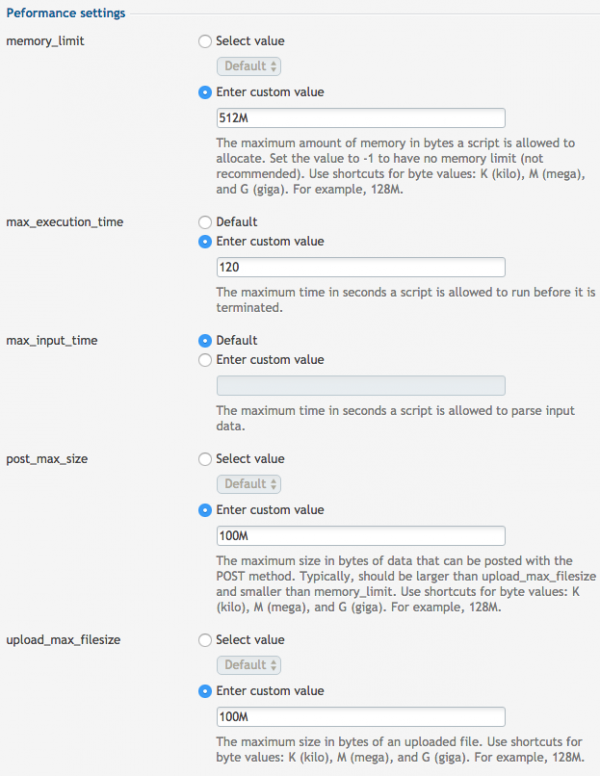Select the memory_limit 'Select value' radio button
The width and height of the screenshot is (600, 776).
coord(205,41)
